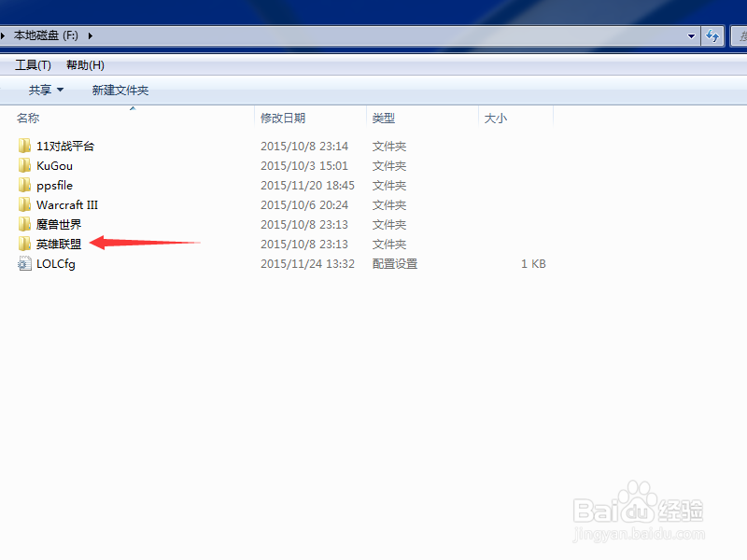Select the 魔兽世界 folder icon

pyautogui.click(x=25, y=224)
